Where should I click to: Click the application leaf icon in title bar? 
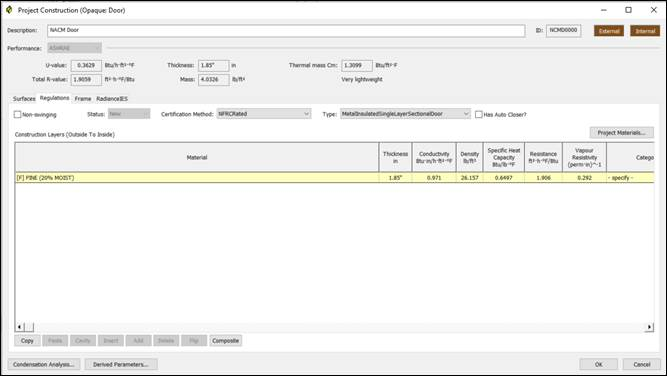(9, 10)
